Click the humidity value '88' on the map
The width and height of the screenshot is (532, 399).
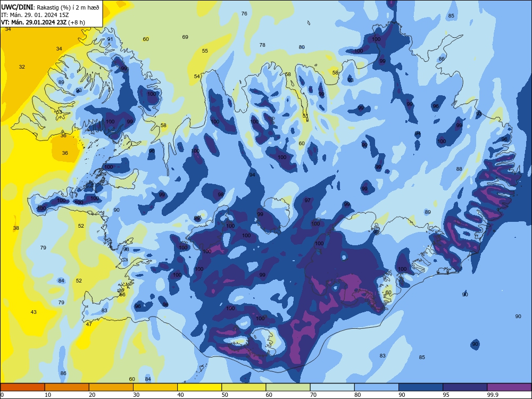click(459, 169)
